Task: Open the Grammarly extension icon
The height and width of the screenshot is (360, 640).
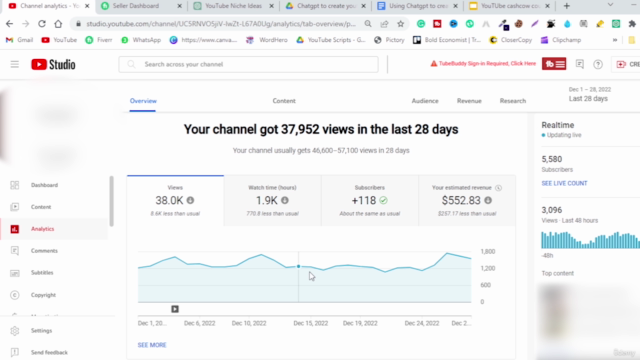Action: [421, 24]
